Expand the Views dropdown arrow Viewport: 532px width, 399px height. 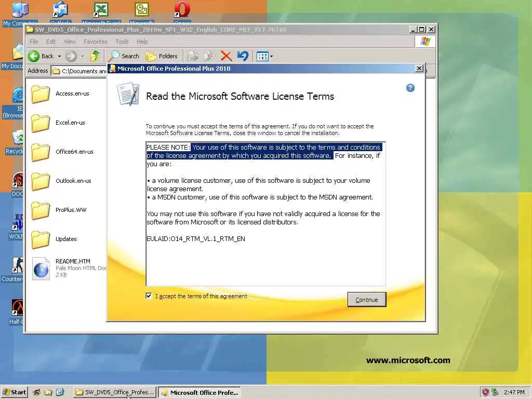271,56
